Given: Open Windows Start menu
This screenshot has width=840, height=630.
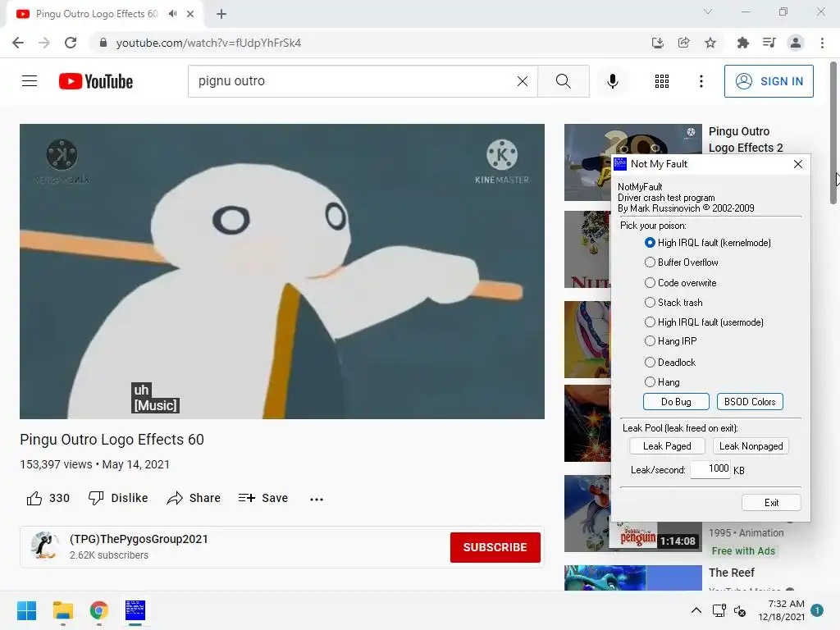Looking at the screenshot, I should click(x=26, y=610).
